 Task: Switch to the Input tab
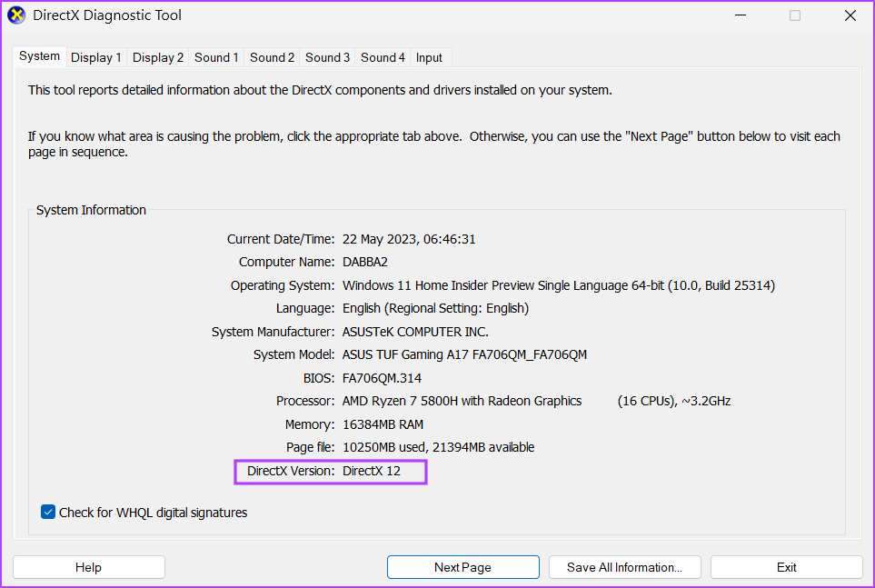pos(429,56)
